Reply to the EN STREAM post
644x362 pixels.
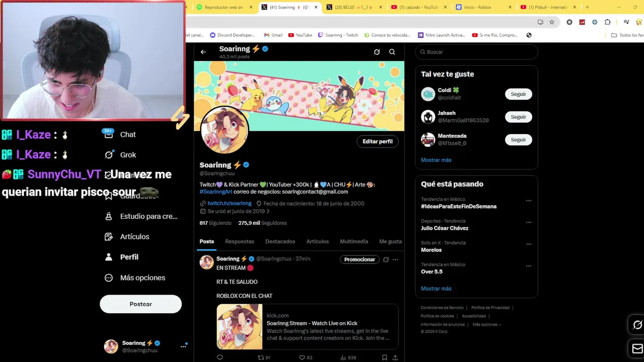pos(220,357)
